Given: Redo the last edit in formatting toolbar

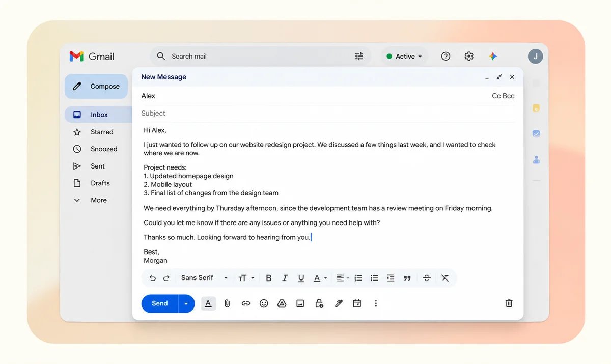Looking at the screenshot, I should pos(166,278).
